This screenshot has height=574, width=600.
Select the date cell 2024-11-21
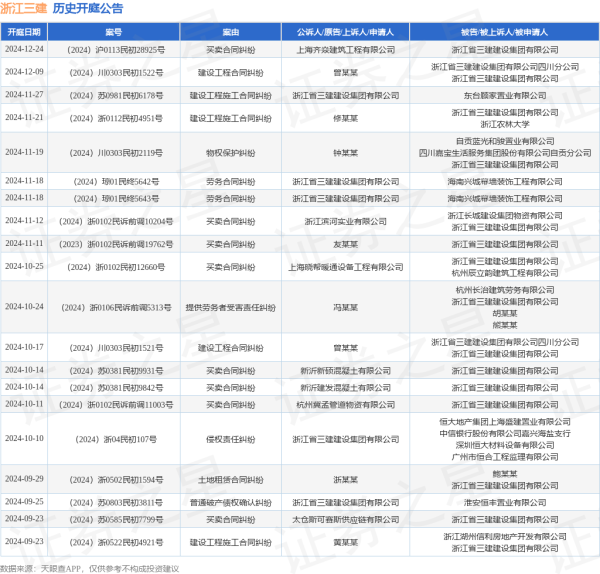tap(24, 117)
